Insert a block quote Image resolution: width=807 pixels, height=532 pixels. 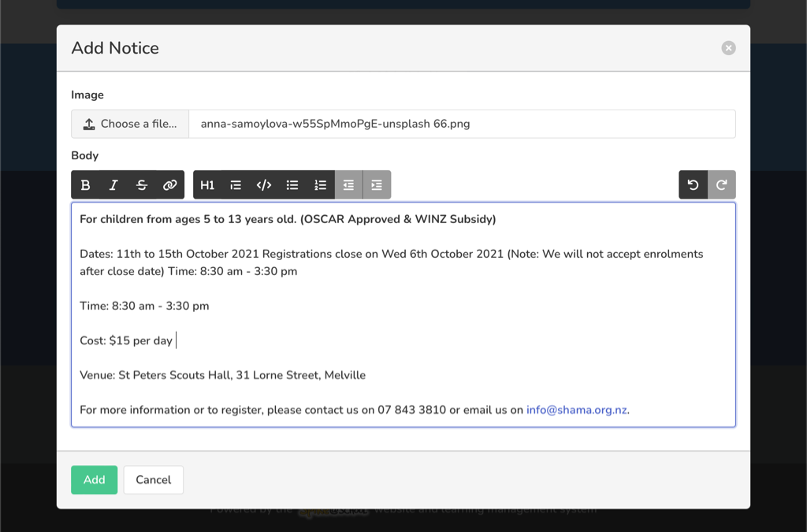click(236, 185)
